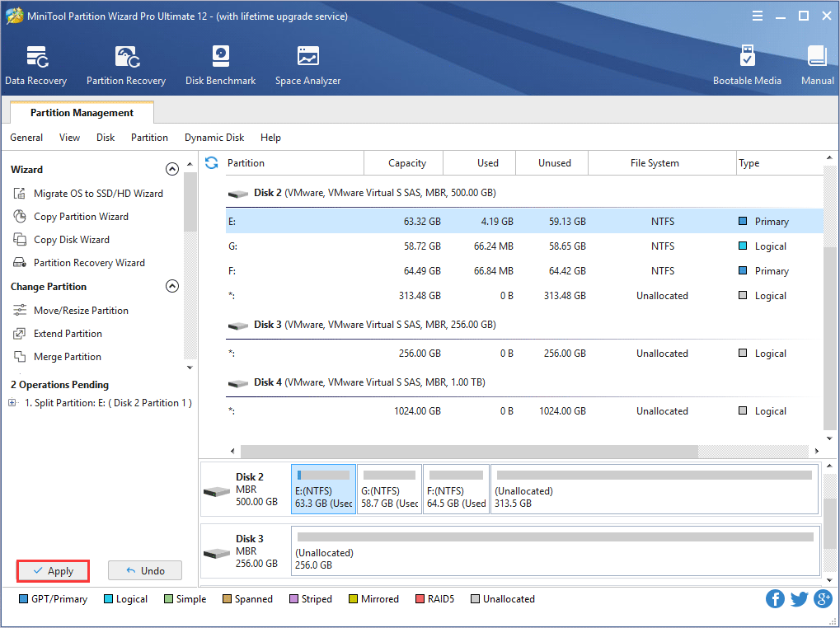Sort by File System column header
This screenshot has width=840, height=628.
coord(662,162)
